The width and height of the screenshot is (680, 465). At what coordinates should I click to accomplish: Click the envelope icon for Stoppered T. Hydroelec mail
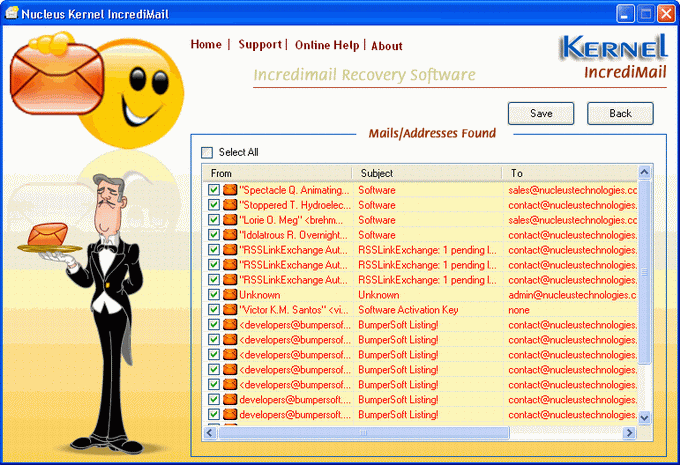[230, 205]
